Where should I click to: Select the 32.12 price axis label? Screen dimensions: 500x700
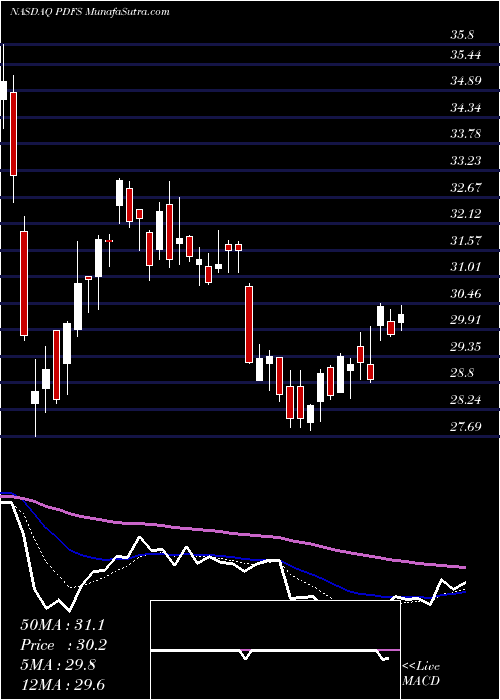tap(466, 214)
